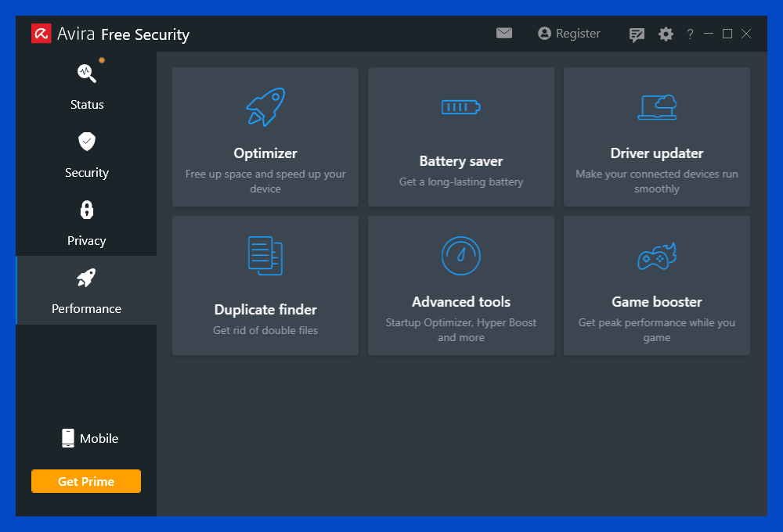Image resolution: width=783 pixels, height=532 pixels.
Task: Open settings with the gear icon
Action: point(666,34)
